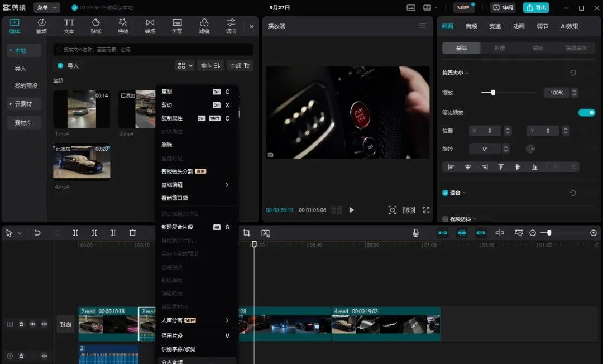Click the 导出 export button
The width and height of the screenshot is (603, 364).
coord(535,8)
